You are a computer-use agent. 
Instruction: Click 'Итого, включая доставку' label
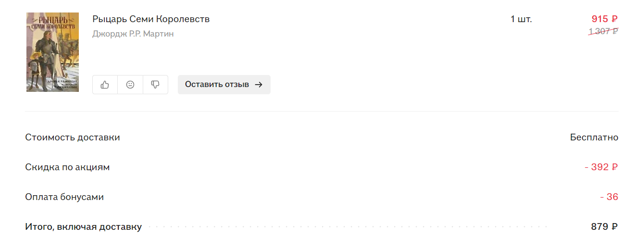point(83,227)
